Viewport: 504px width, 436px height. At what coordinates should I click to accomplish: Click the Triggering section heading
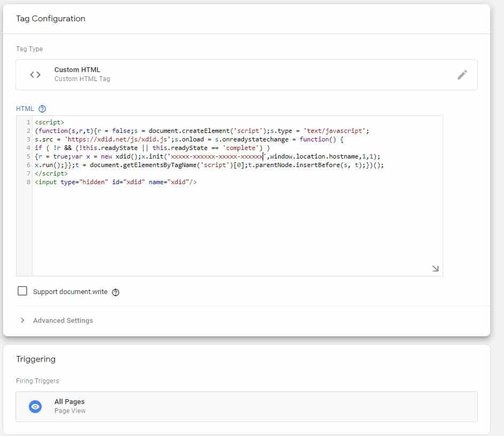tap(36, 359)
